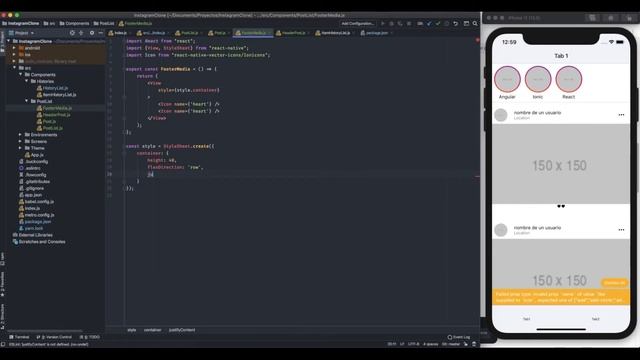Click the Add Configuration button
640x360 pixels.
358,24
